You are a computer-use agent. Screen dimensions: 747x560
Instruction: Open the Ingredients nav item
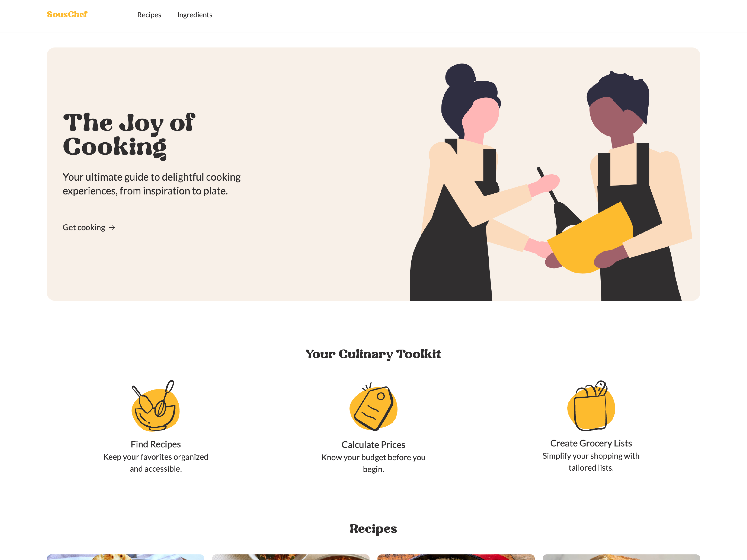tap(195, 15)
